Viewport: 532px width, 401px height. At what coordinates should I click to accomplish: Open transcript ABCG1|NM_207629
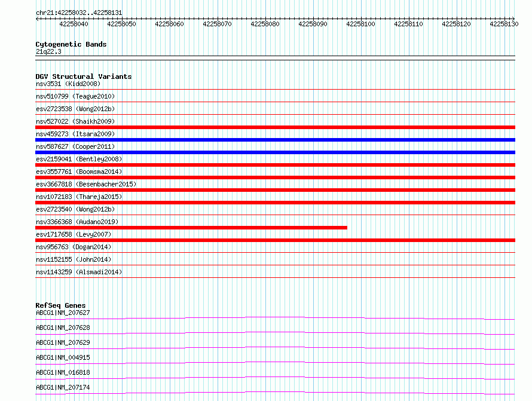(x=63, y=342)
